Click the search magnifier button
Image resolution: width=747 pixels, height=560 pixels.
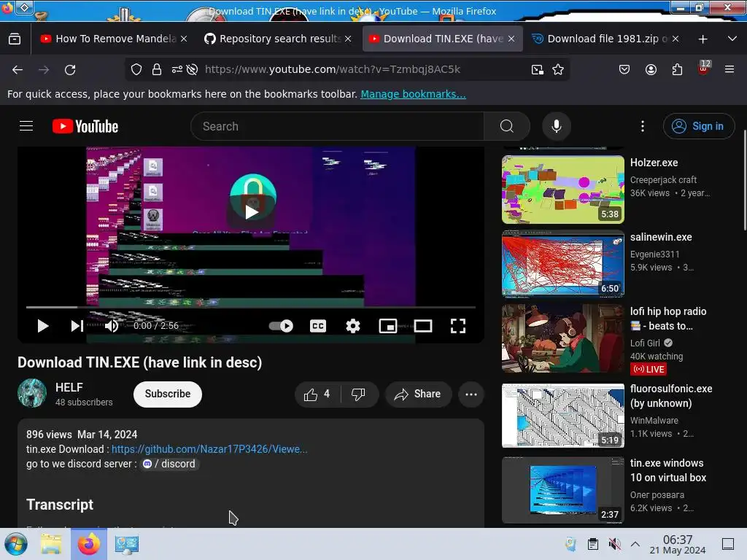507,126
